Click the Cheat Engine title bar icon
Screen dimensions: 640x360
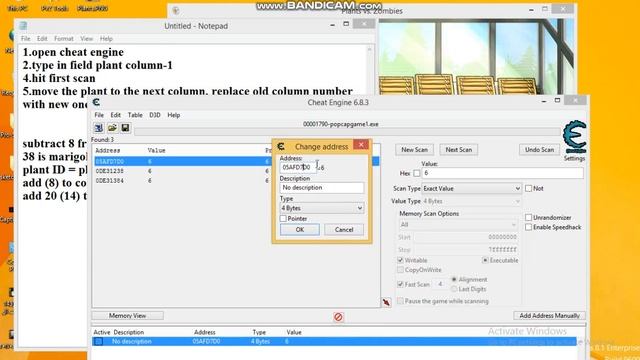[x=96, y=102]
